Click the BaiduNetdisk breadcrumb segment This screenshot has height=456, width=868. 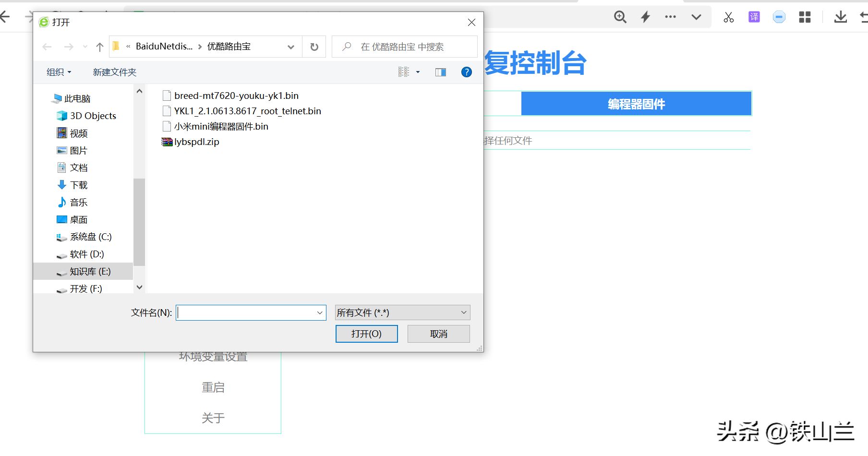pos(164,47)
